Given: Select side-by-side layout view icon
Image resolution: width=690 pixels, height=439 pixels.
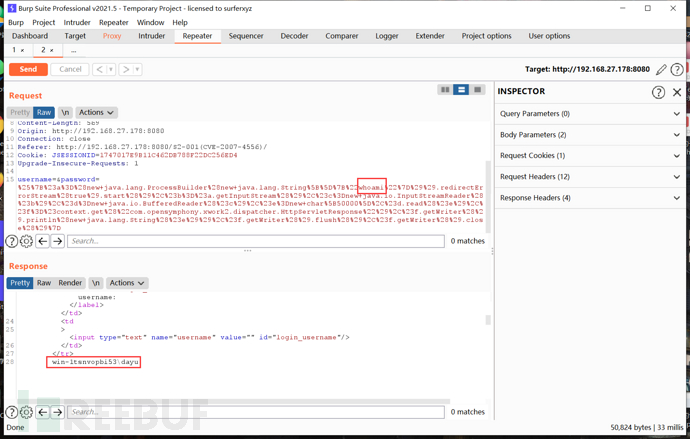Looking at the screenshot, I should 445,90.
